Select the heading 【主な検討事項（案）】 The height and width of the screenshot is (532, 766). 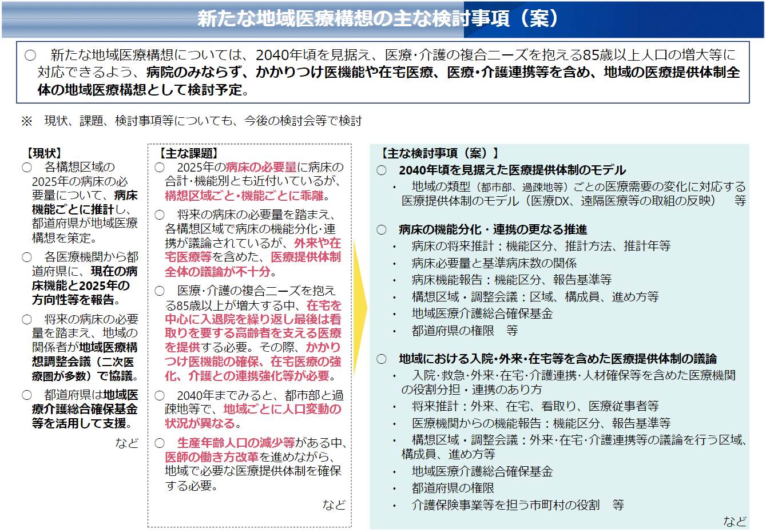439,153
